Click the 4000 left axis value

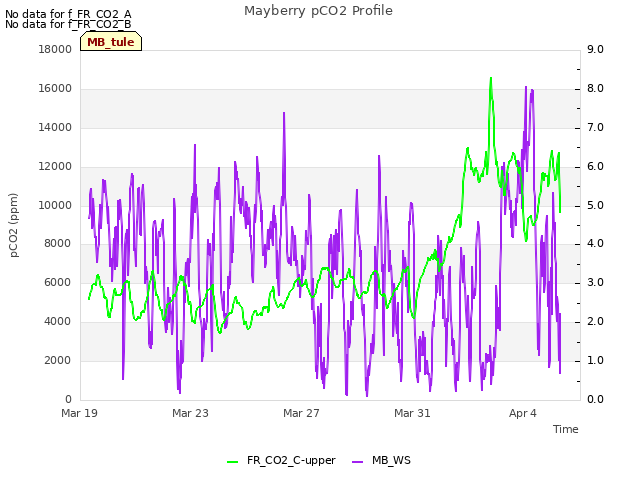click(58, 322)
